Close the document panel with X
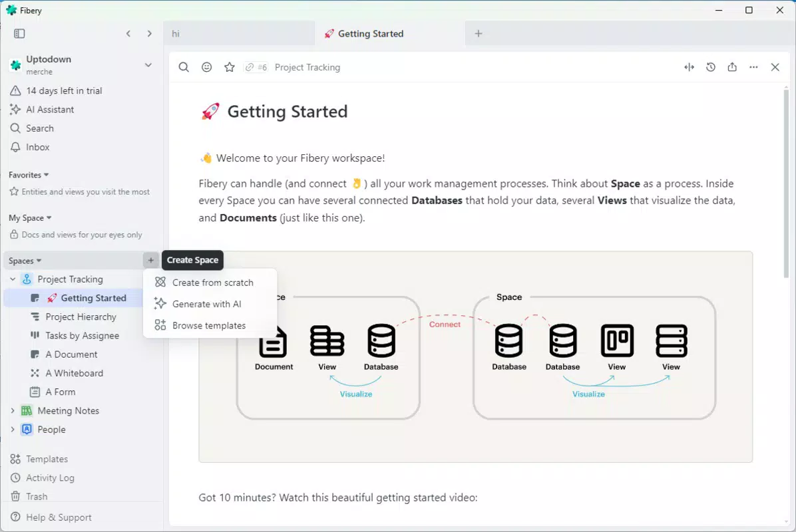Image resolution: width=796 pixels, height=532 pixels. point(775,67)
